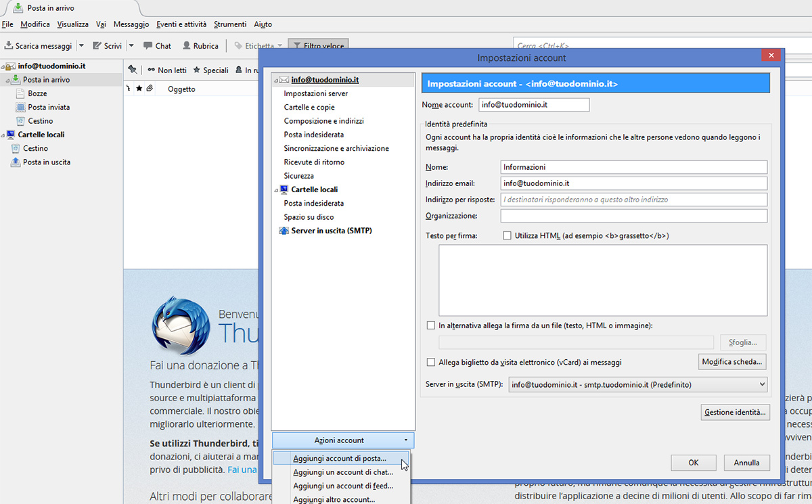Click the Cestino icon under info@tuodominio.it
Viewport: 812px width, 504px height.
tap(20, 120)
